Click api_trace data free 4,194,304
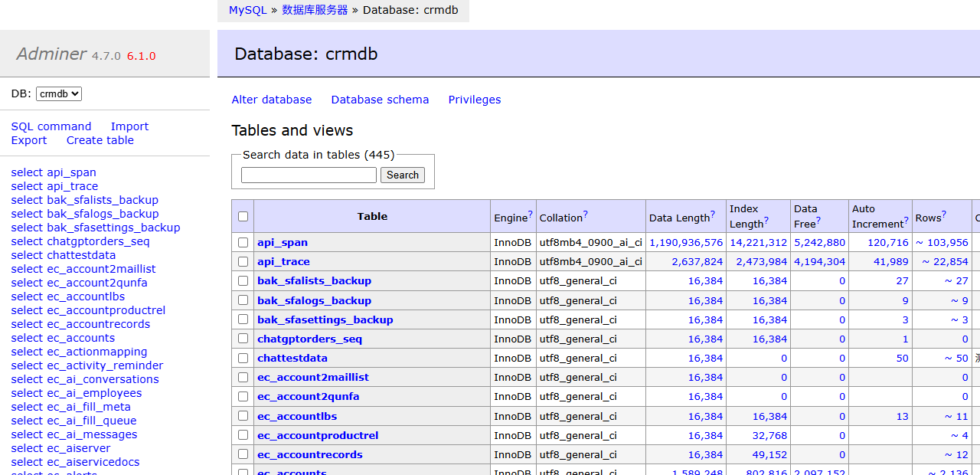Screen dimensions: 980x475 tap(819, 261)
